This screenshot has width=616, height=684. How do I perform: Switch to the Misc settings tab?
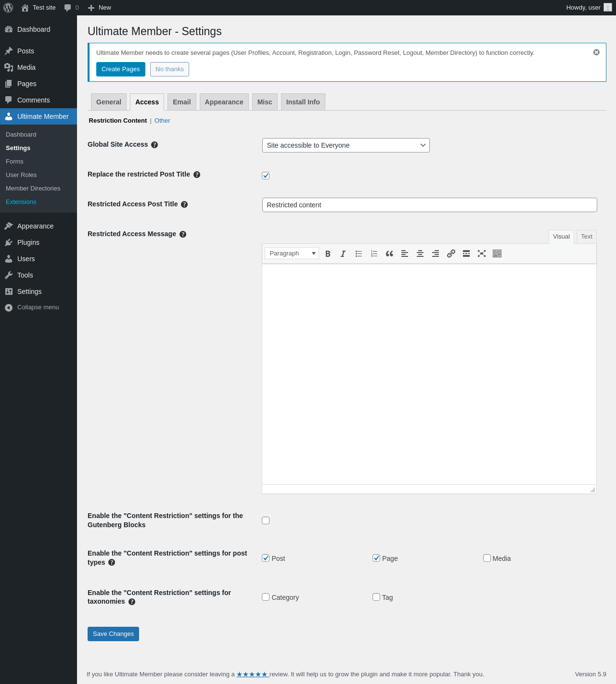(x=265, y=102)
